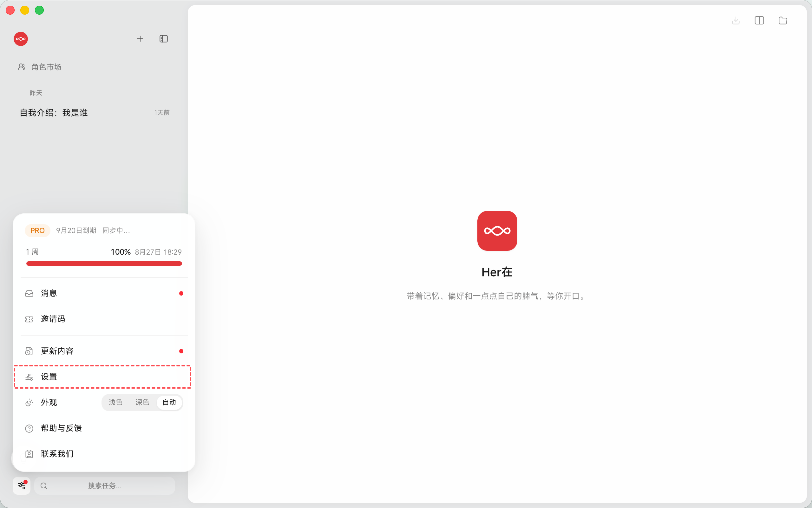Click the weekly usage progress bar
Viewport: 812px width, 508px height.
(104, 264)
